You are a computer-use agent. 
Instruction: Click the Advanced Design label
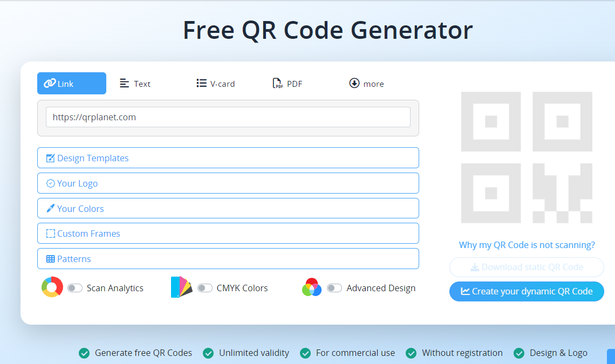click(381, 289)
